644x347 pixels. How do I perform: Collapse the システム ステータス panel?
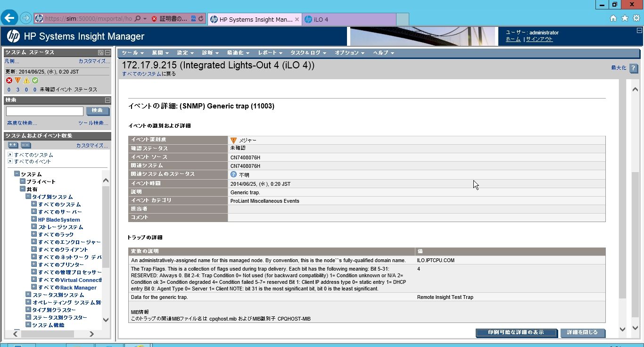pyautogui.click(x=107, y=52)
